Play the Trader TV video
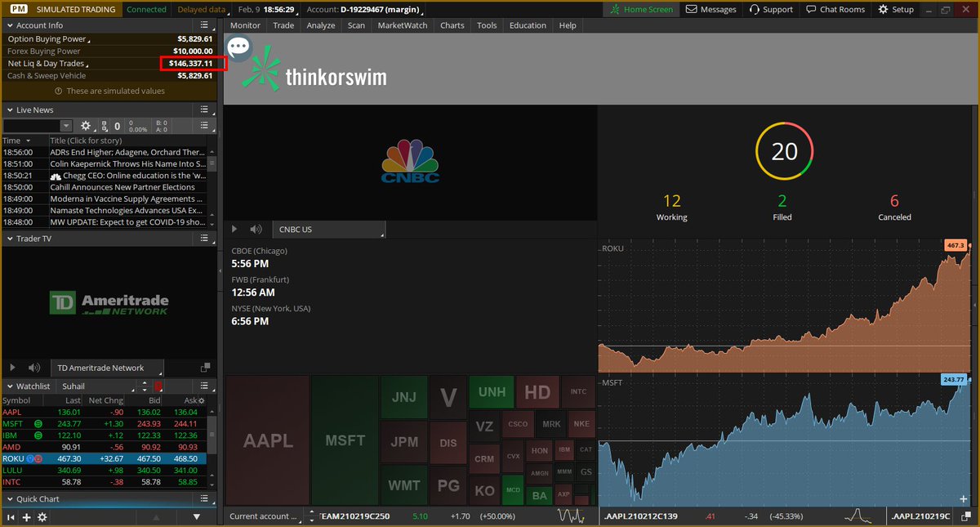Screen dimensions: 980x527 11,368
